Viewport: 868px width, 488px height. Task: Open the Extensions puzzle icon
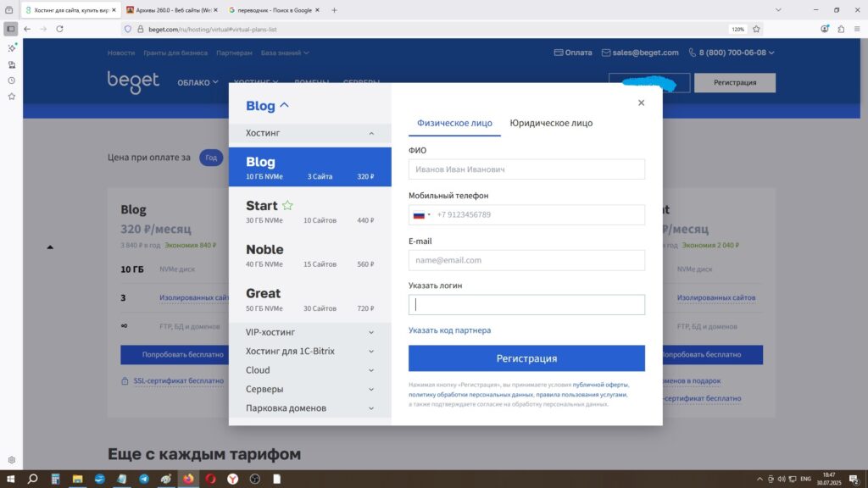[x=841, y=29]
